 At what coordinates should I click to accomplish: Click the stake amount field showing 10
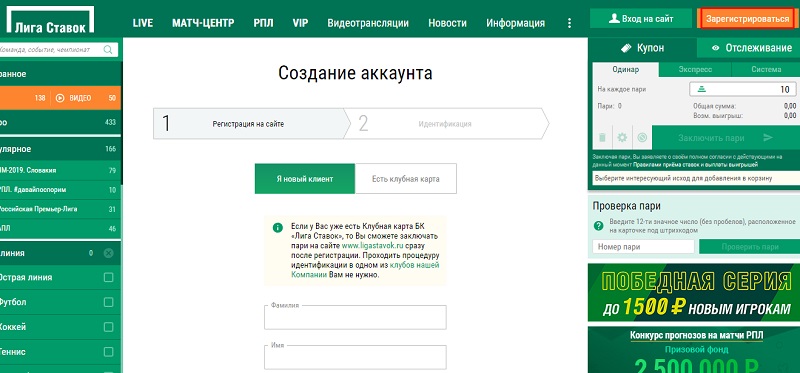click(742, 89)
